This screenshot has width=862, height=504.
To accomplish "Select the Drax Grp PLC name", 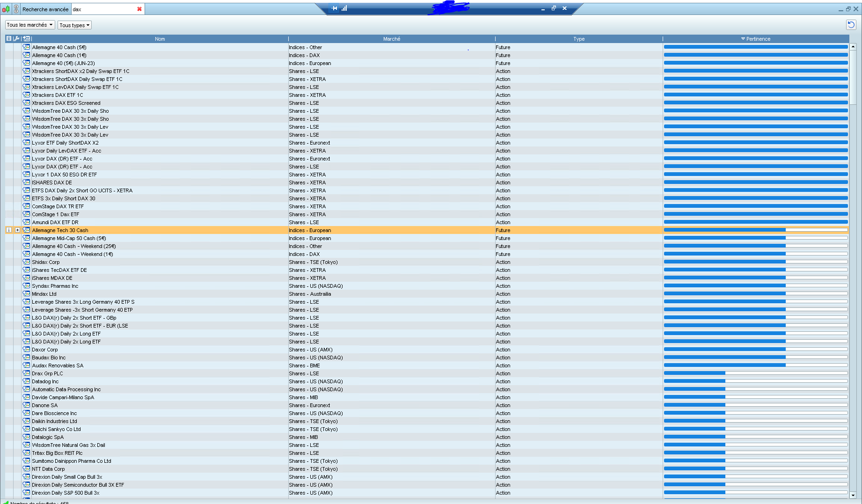I will click(47, 373).
